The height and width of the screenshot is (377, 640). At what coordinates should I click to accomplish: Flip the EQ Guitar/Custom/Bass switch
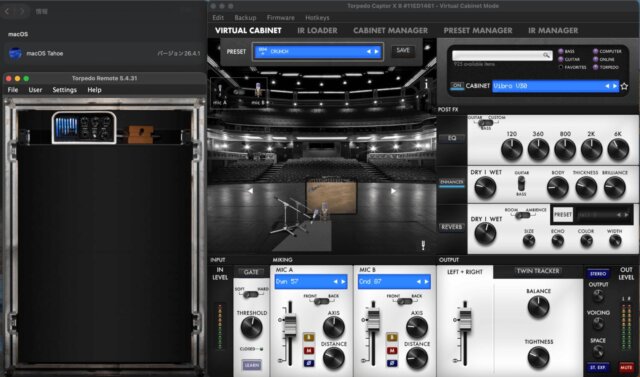(485, 122)
